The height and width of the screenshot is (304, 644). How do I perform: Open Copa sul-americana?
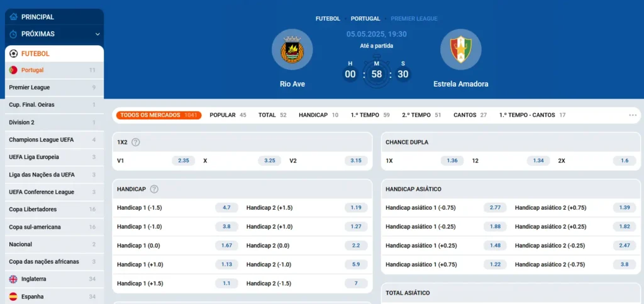tap(54, 227)
